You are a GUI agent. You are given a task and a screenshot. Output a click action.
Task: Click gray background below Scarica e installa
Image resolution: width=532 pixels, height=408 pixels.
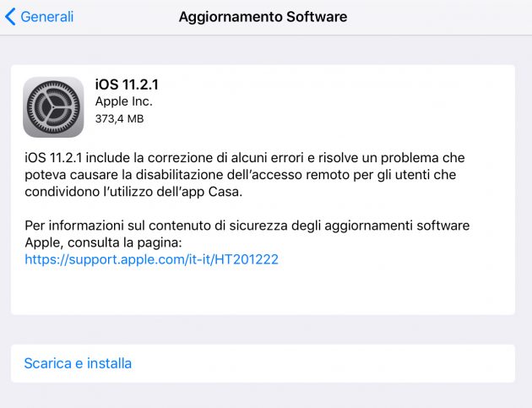click(x=263, y=395)
